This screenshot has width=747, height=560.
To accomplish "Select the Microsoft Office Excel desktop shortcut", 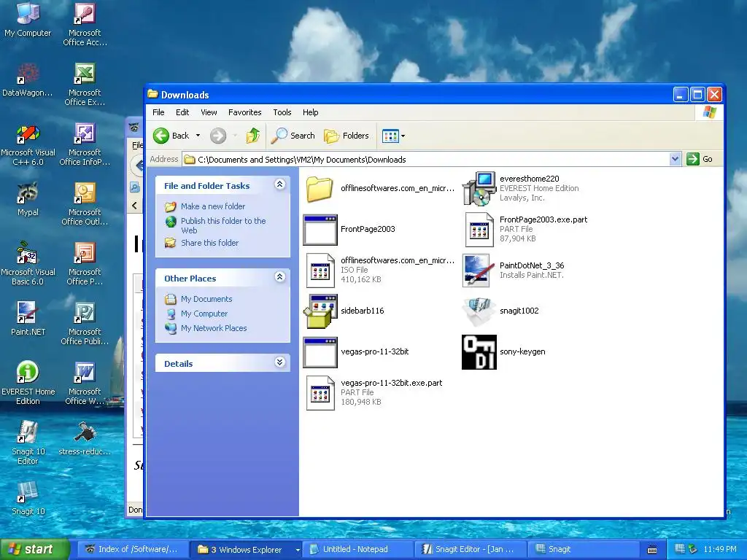I will 85,84.
